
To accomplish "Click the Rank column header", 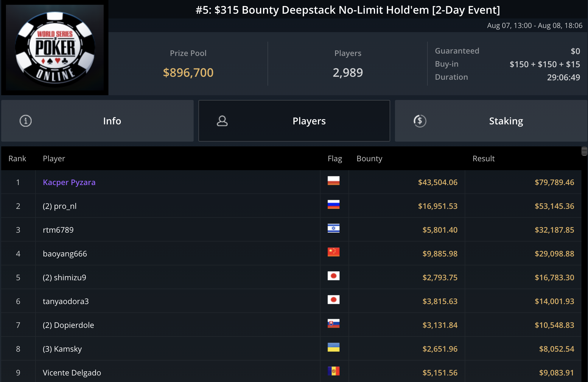I will (x=17, y=159).
